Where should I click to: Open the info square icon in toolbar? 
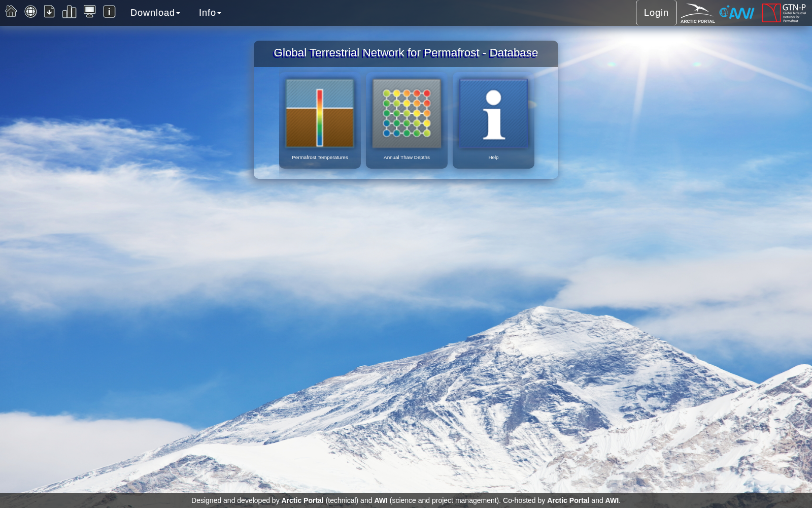tap(109, 11)
